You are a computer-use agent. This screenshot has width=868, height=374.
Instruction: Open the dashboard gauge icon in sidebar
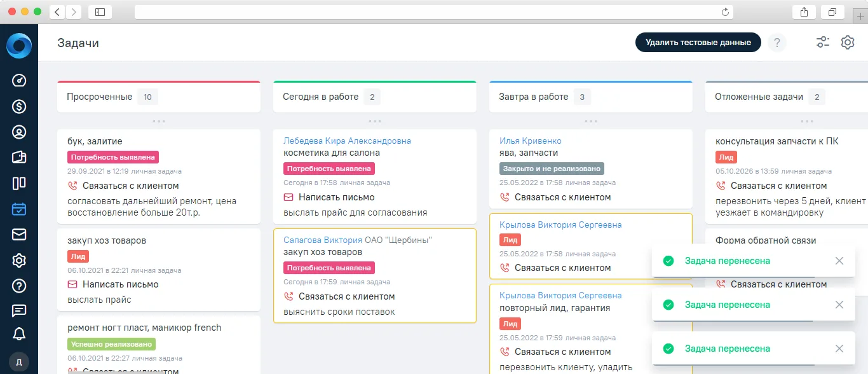point(19,80)
